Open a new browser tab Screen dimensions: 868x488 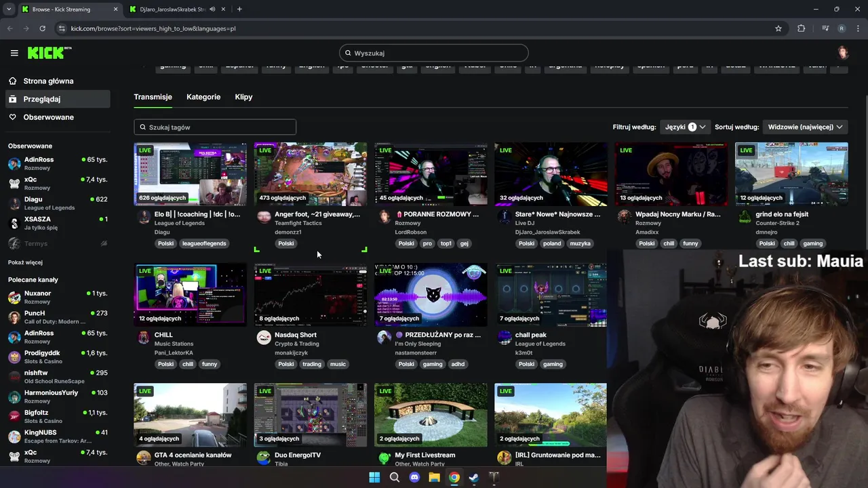[x=239, y=9]
